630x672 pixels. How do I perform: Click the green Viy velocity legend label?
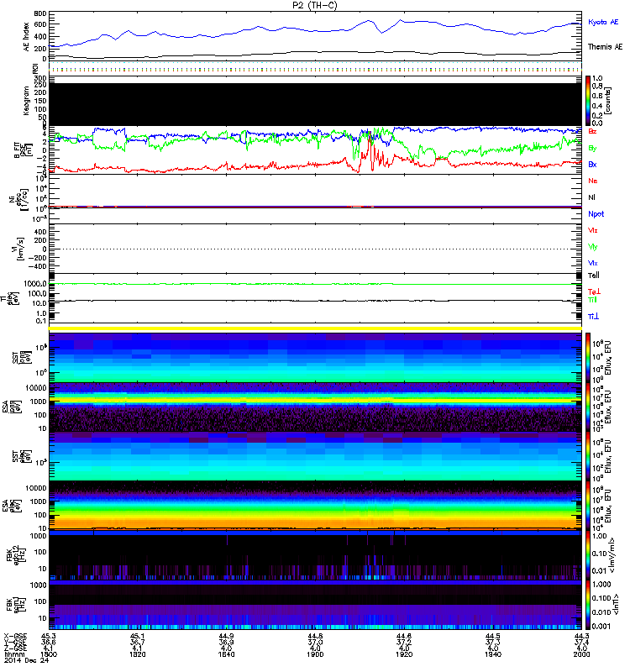(x=592, y=247)
